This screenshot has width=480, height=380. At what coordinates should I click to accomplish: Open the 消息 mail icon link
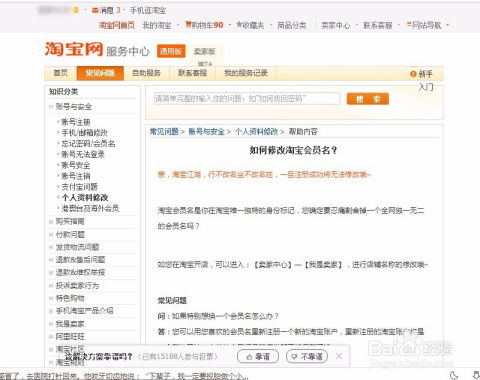tap(103, 10)
